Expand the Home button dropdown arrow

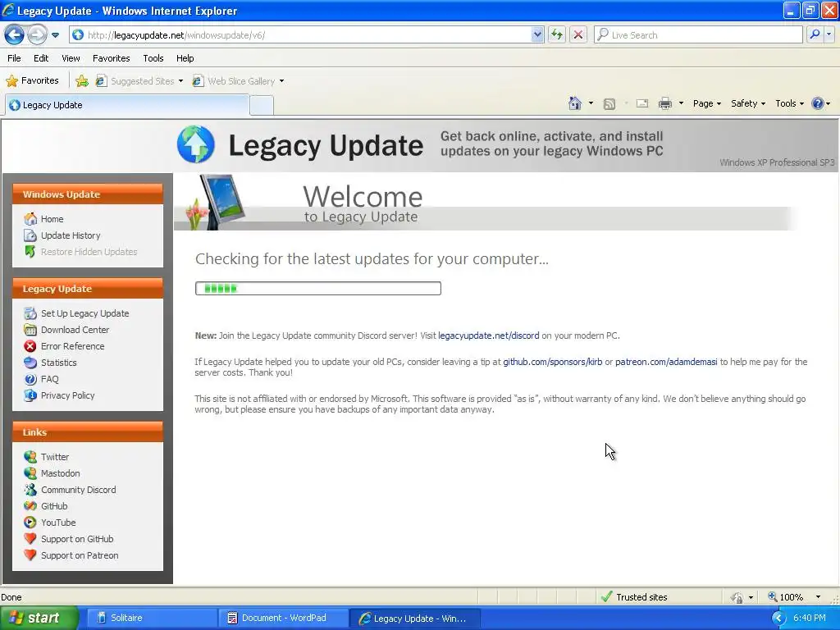[591, 103]
